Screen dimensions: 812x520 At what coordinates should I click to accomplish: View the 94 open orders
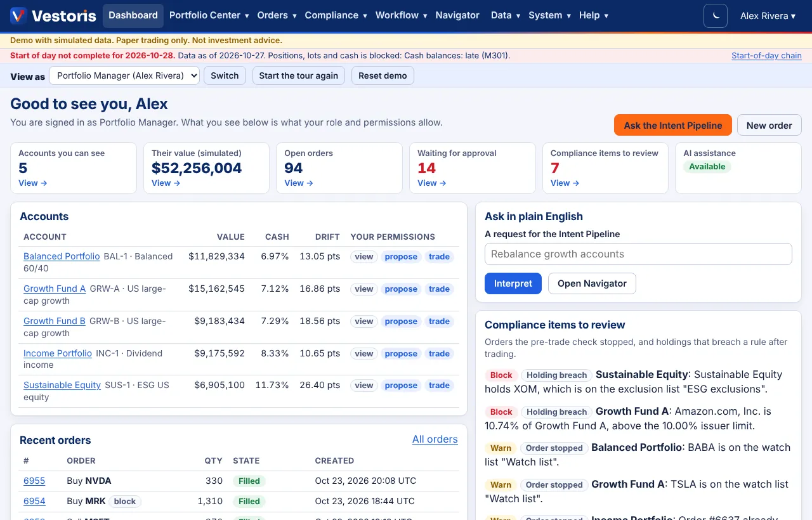pyautogui.click(x=299, y=183)
